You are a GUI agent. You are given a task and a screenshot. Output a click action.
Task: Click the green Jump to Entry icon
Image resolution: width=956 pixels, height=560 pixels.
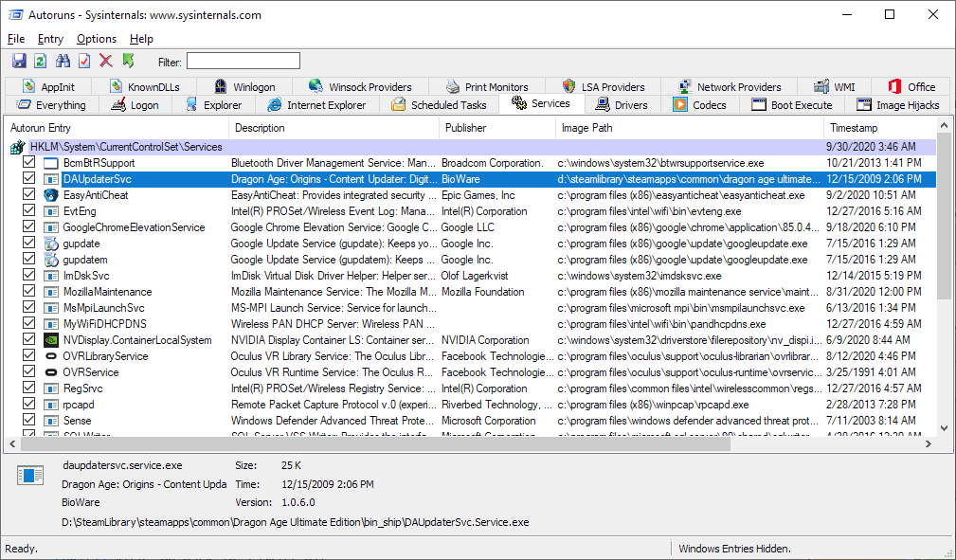pos(128,62)
